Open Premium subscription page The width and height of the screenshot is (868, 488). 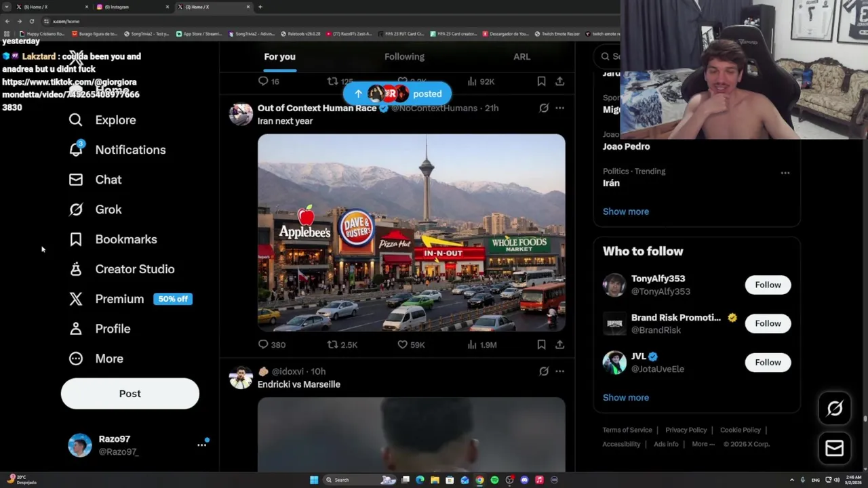click(130, 299)
